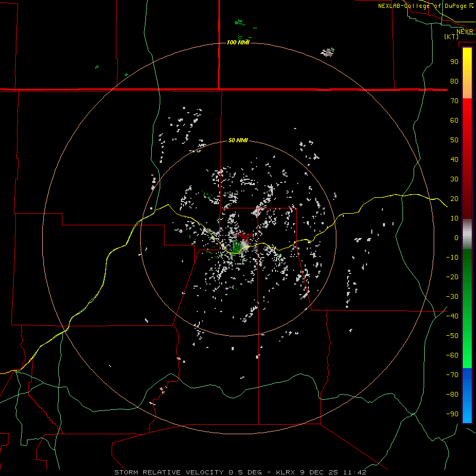Image resolution: width=476 pixels, height=476 pixels.
Task: Click the gray echo cluster near the 100 NMI ring's upper right
Action: (327, 52)
